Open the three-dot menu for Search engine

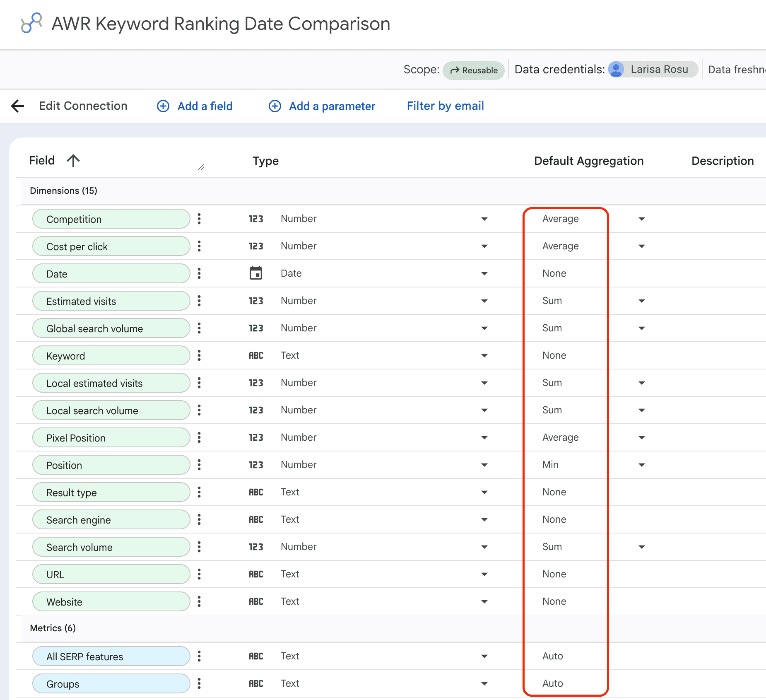pos(199,519)
